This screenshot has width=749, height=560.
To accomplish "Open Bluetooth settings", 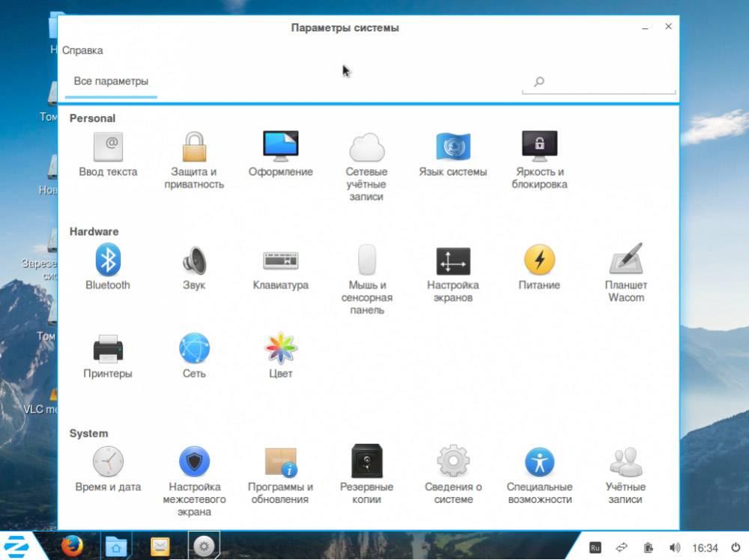I will [108, 262].
